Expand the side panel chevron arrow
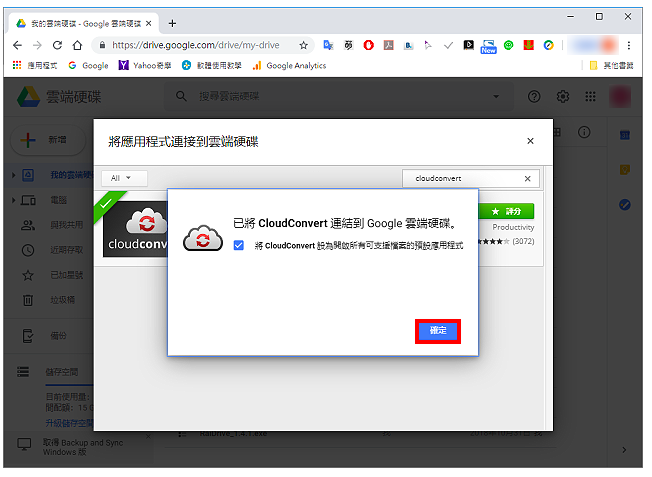This screenshot has height=477, width=652. point(624,450)
